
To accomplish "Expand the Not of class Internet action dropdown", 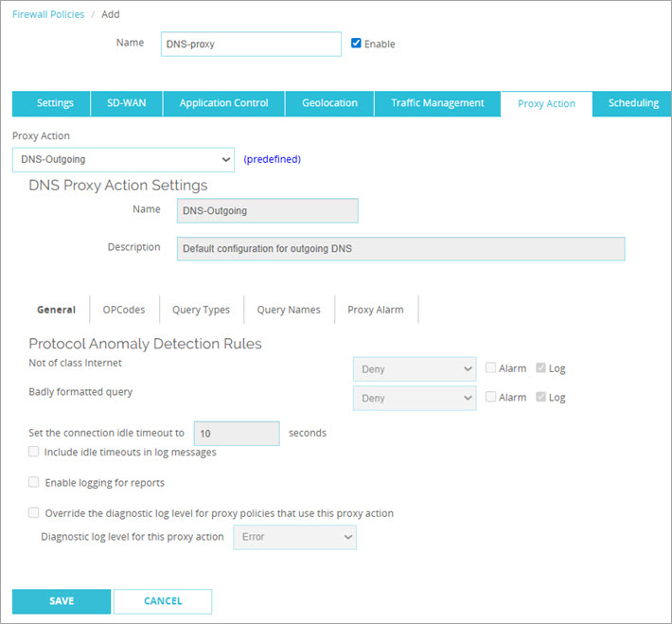I will click(415, 369).
